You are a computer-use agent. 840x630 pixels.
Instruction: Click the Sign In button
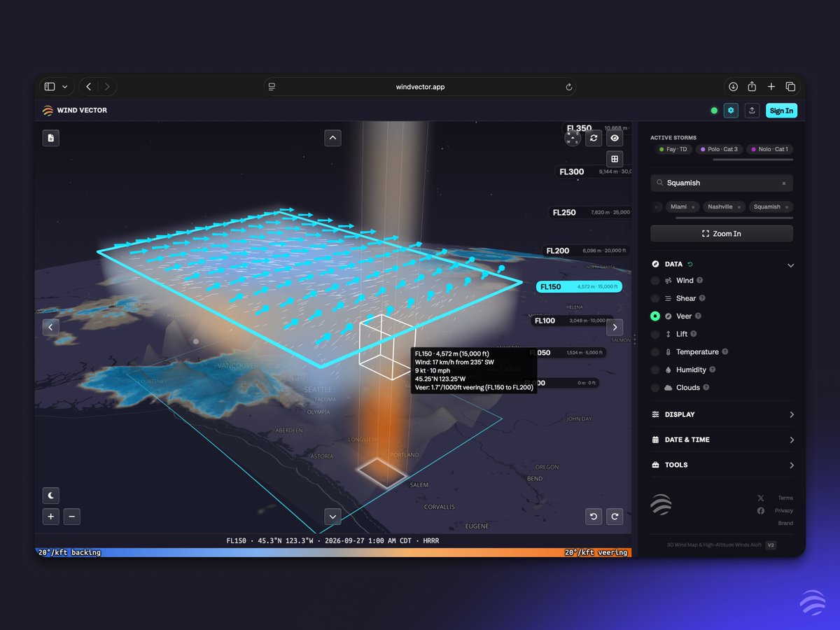[781, 111]
